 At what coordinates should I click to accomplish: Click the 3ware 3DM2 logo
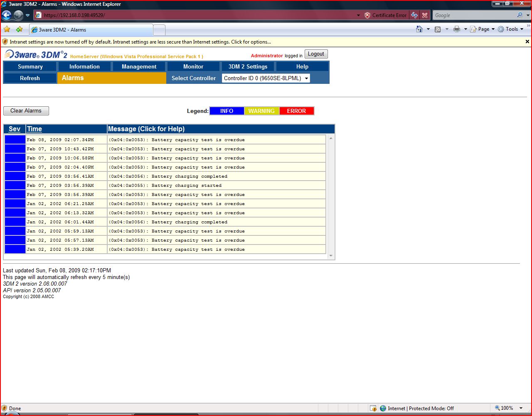tap(36, 55)
